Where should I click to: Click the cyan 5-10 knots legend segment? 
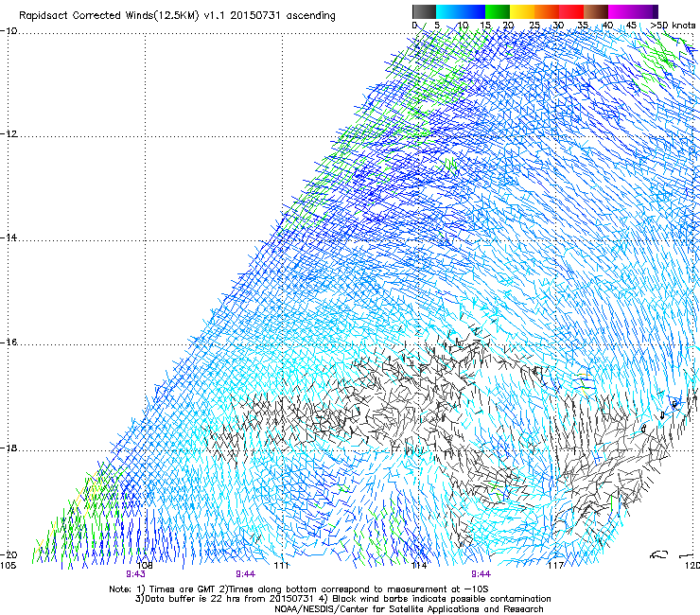448,11
